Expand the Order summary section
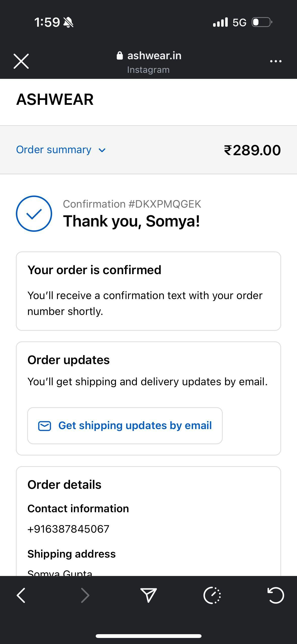297x644 pixels. point(54,150)
